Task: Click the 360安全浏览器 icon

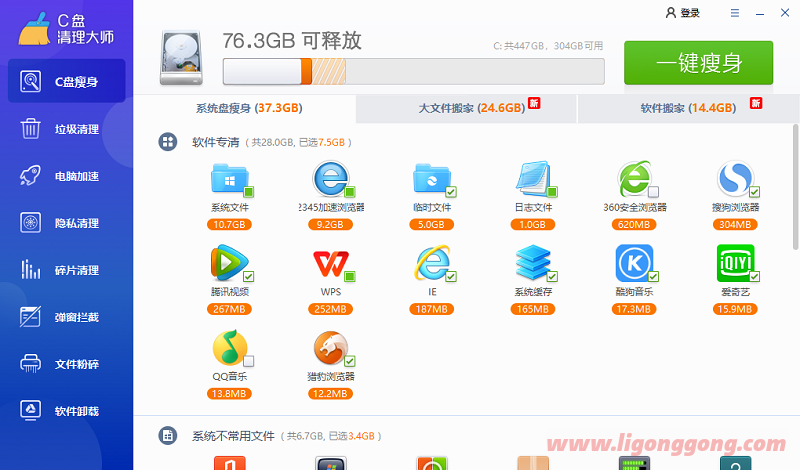Action: pos(634,179)
